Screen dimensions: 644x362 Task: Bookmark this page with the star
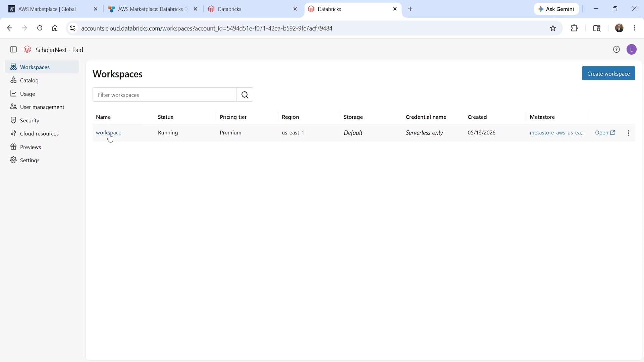[553, 28]
